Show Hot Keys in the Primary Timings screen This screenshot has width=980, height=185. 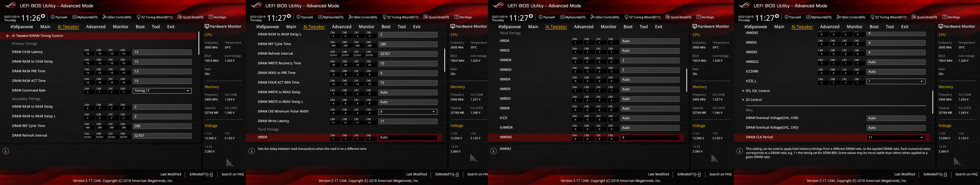pyautogui.click(x=217, y=17)
